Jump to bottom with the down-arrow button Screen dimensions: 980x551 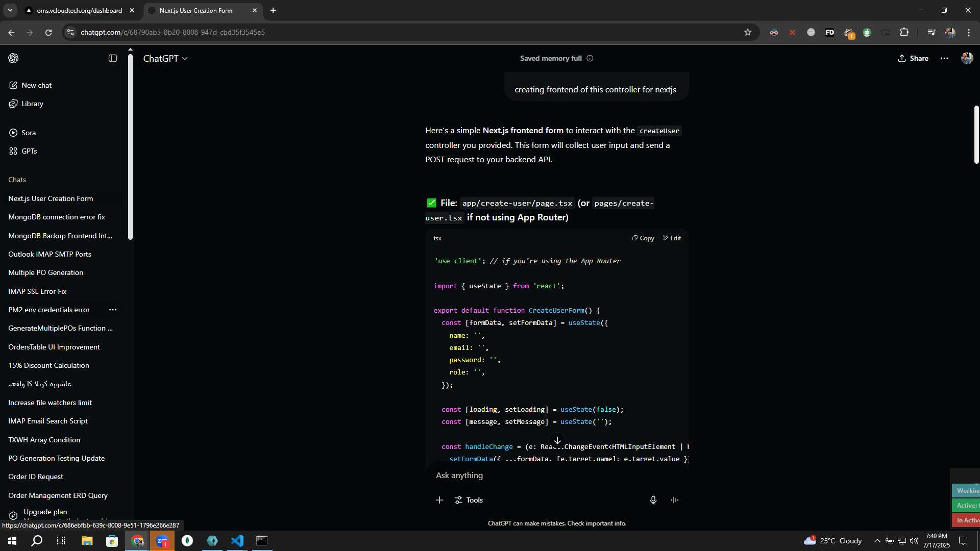[557, 440]
